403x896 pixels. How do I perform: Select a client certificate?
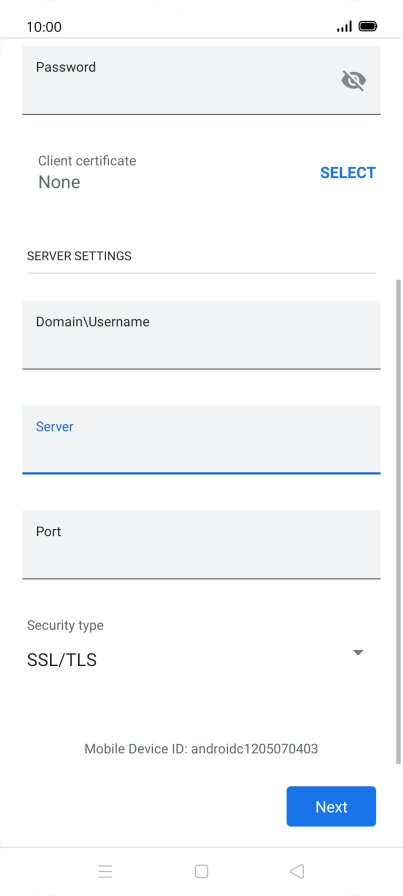point(348,173)
